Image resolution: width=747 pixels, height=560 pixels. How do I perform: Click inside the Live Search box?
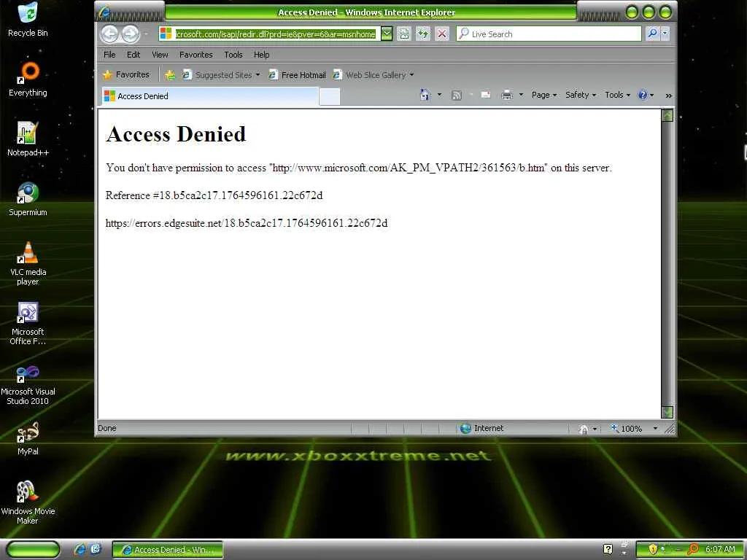(x=549, y=34)
